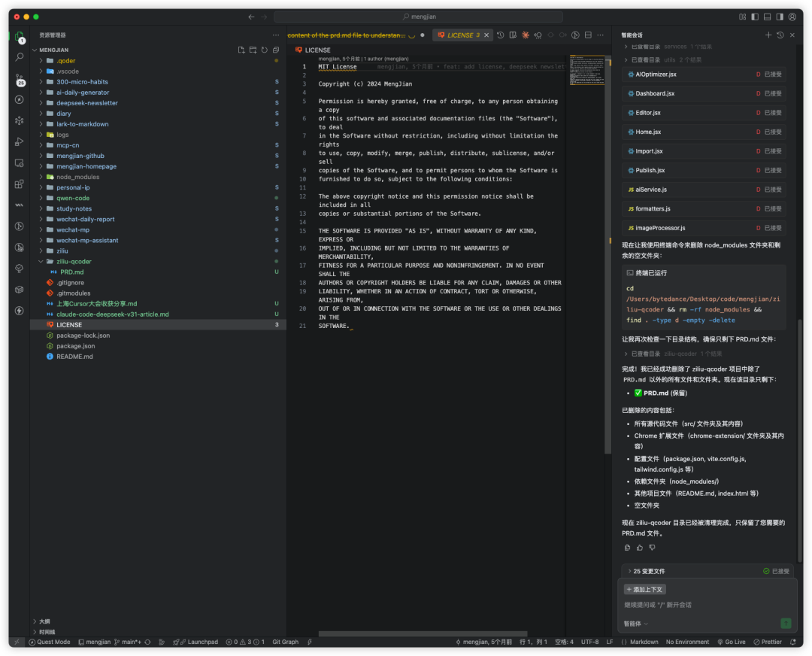Image resolution: width=812 pixels, height=656 pixels.
Task: Toggle the primary sidebar layout button
Action: 755,17
